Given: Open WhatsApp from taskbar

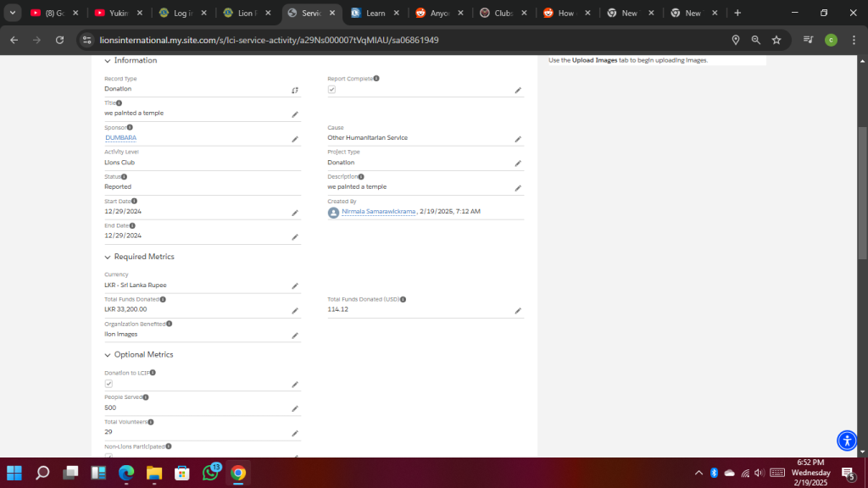Looking at the screenshot, I should pyautogui.click(x=210, y=473).
